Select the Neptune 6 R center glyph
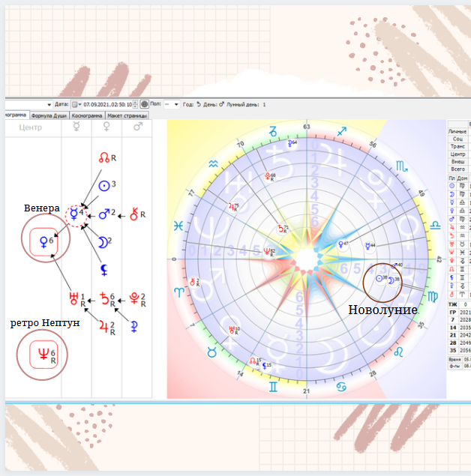471x476 pixels. click(43, 355)
